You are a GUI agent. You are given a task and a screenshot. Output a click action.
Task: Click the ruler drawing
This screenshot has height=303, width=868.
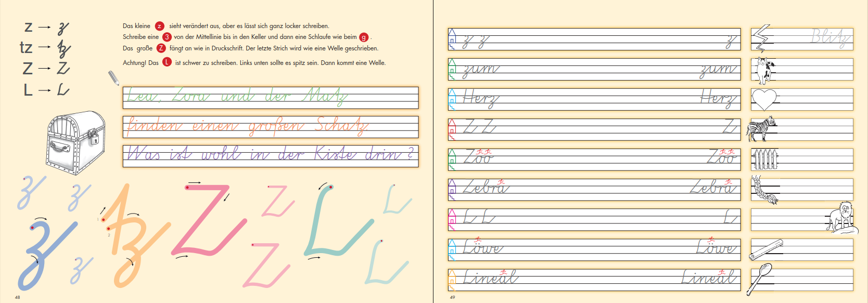click(x=765, y=250)
